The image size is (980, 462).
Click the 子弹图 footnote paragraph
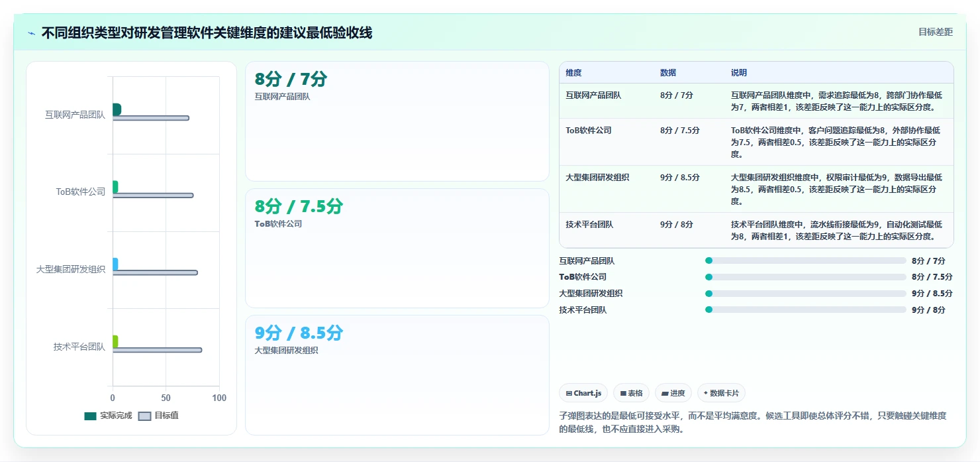[x=753, y=422]
